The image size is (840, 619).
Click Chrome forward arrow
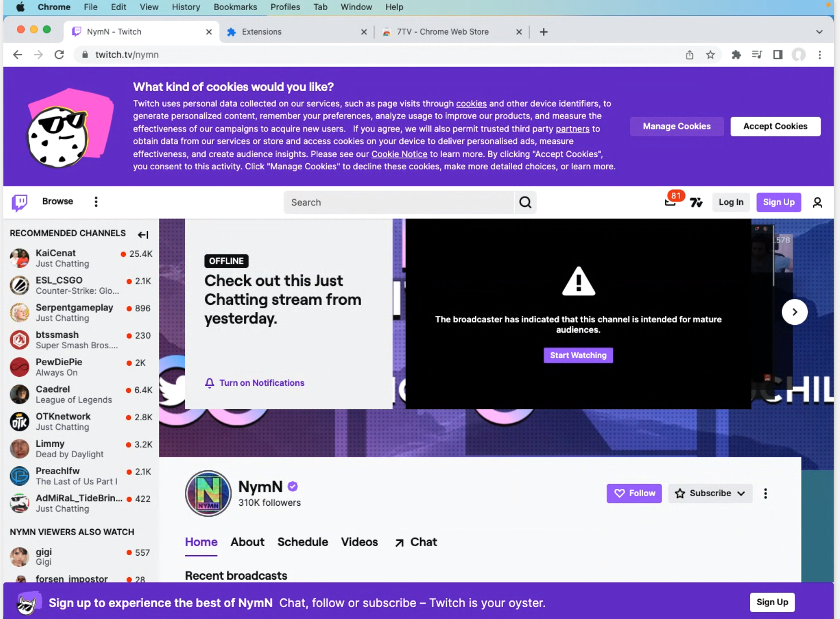pos(38,55)
